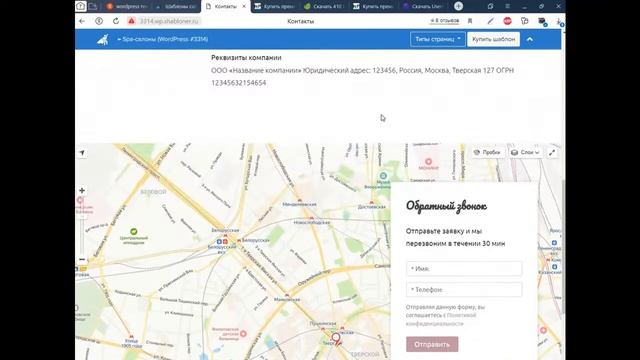Zoom out the map with minus button
This screenshot has height=360, width=640.
pyautogui.click(x=82, y=260)
